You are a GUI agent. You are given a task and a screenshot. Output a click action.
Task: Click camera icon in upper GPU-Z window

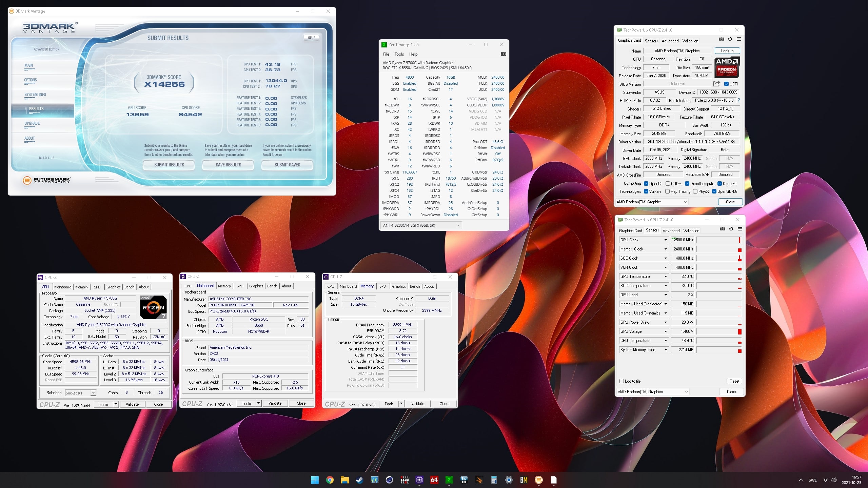pyautogui.click(x=721, y=39)
